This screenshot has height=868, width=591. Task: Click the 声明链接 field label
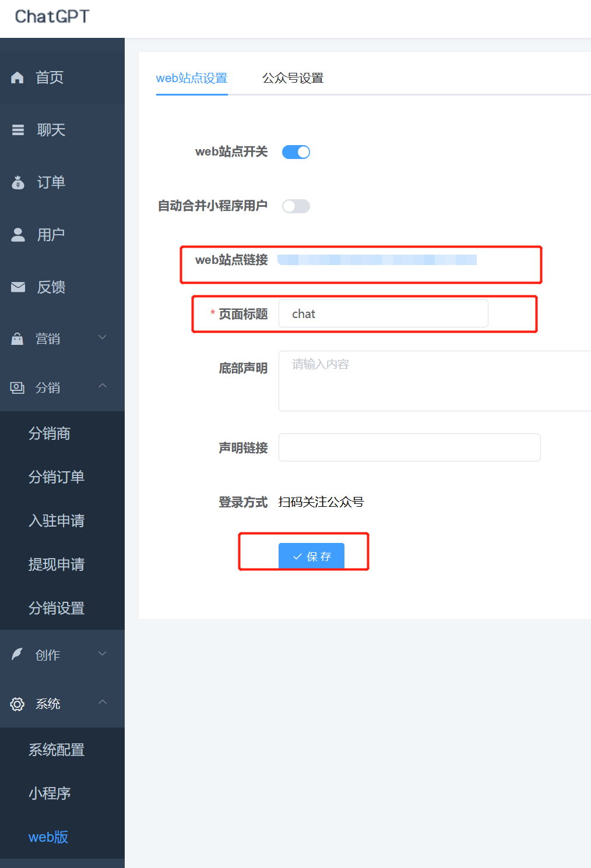[243, 448]
